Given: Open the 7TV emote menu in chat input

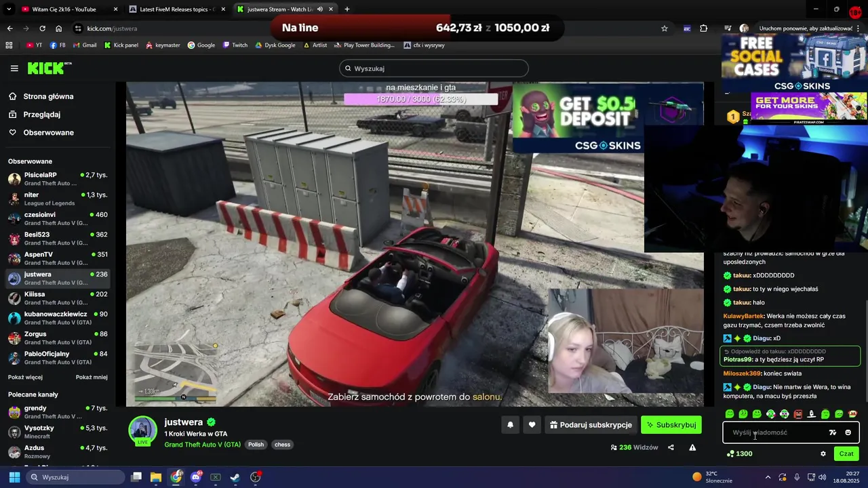Looking at the screenshot, I should coord(833,432).
